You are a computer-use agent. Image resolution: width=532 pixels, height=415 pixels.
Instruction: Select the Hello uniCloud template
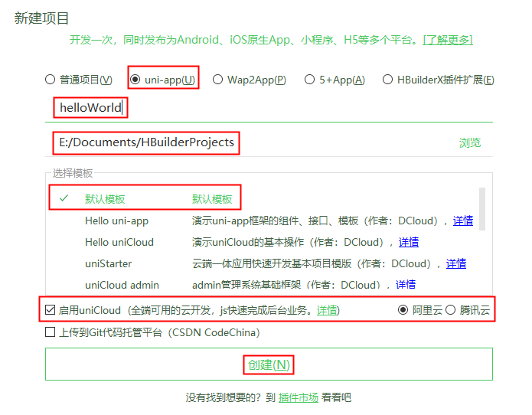(x=119, y=242)
